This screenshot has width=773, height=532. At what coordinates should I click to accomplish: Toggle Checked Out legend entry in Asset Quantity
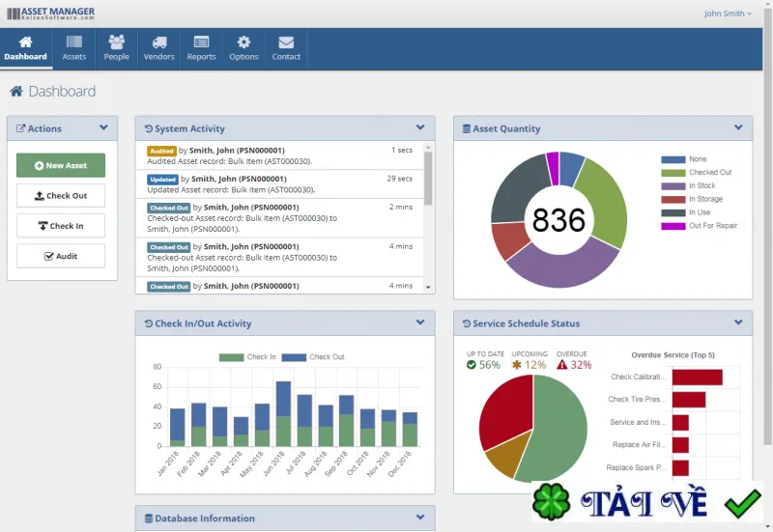click(x=696, y=173)
